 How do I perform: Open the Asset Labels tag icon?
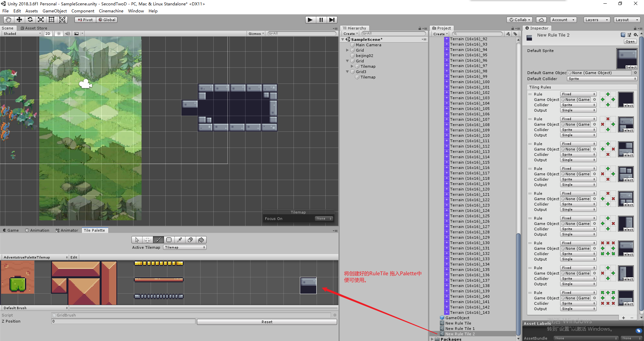tap(639, 331)
